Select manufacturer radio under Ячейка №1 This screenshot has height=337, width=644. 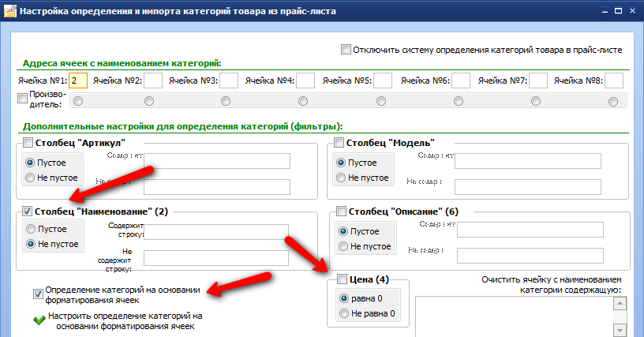(78, 101)
